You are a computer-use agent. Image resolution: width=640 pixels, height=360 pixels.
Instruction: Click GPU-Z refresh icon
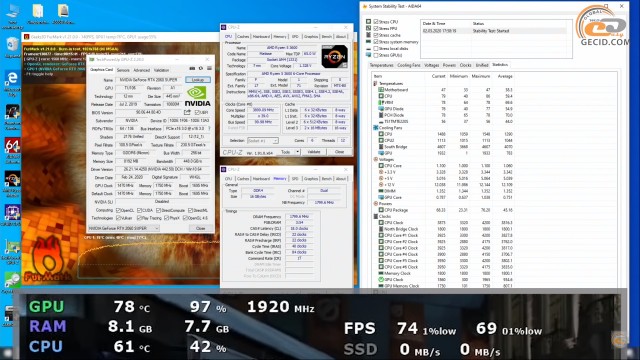click(201, 68)
